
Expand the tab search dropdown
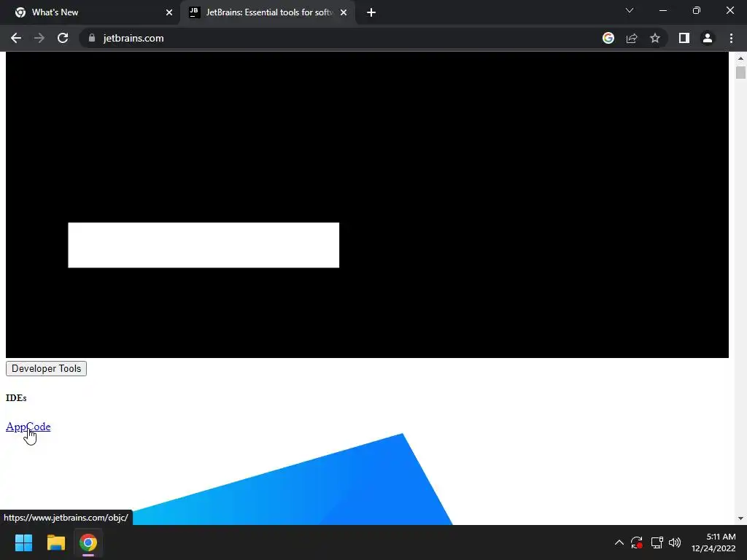pos(630,10)
